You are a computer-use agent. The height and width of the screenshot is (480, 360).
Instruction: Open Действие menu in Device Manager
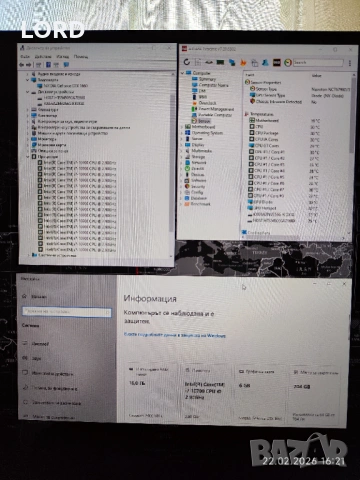point(43,57)
